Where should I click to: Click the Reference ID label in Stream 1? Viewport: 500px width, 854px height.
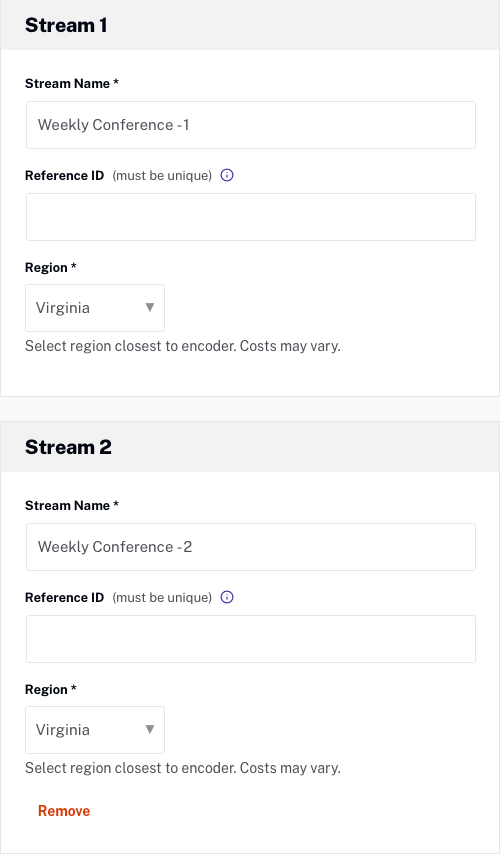[x=64, y=175]
